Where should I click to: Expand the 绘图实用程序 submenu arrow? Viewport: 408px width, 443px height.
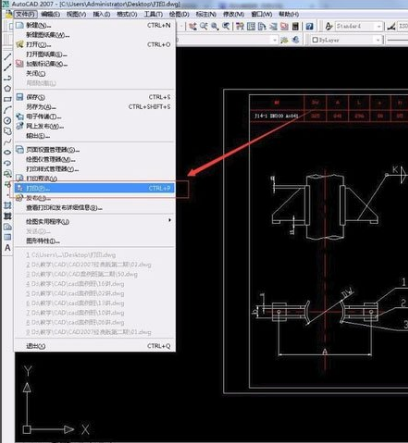click(x=170, y=220)
